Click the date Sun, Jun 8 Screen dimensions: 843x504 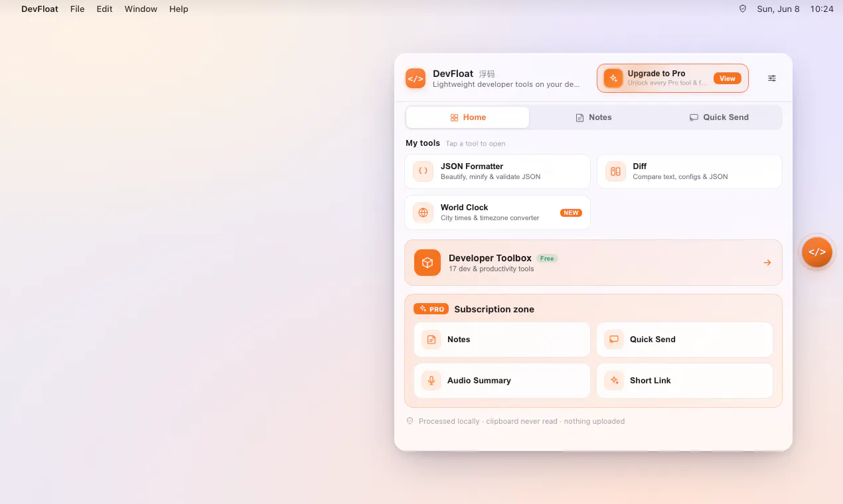coord(779,9)
